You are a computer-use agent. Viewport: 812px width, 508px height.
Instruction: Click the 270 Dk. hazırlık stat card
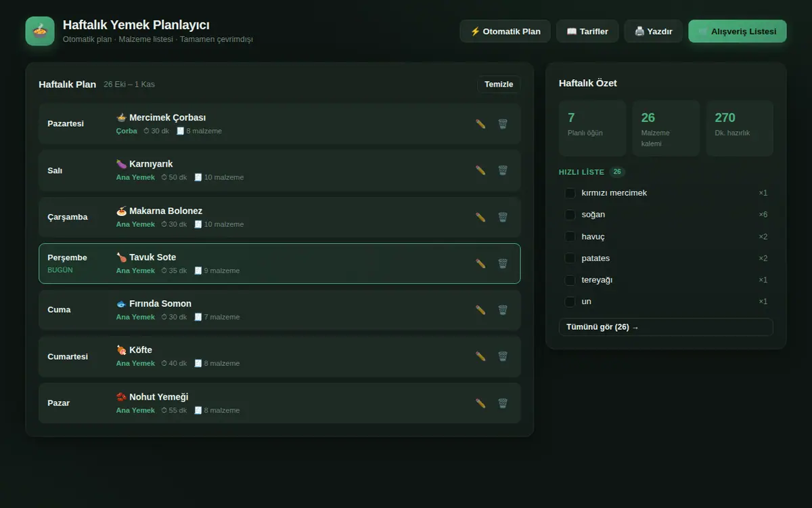740,128
